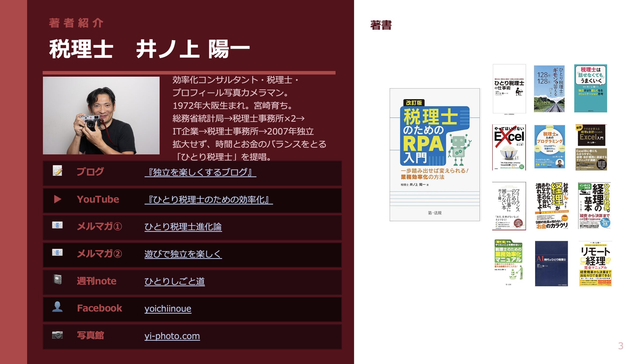The width and height of the screenshot is (640, 364).
Task: Open the 『ひとり税理士のための効率化』 YouTube link
Action: click(208, 200)
